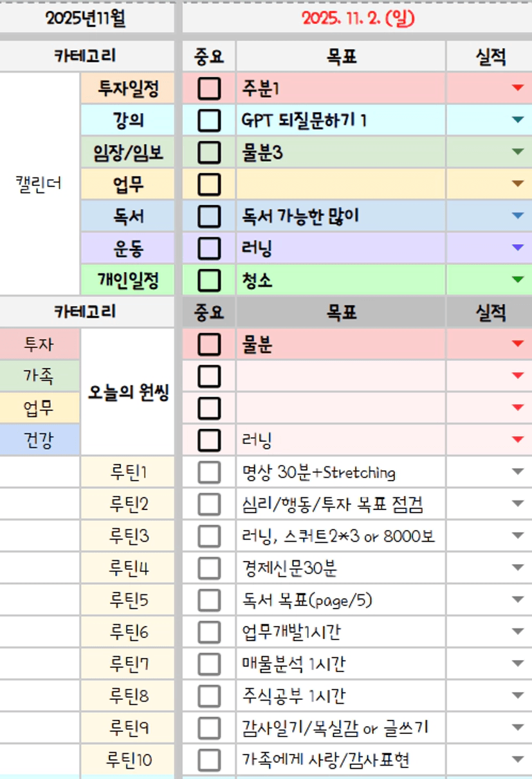This screenshot has height=779, width=532.
Task: Open the red dropdown arrow in 물분 row
Action: point(518,345)
